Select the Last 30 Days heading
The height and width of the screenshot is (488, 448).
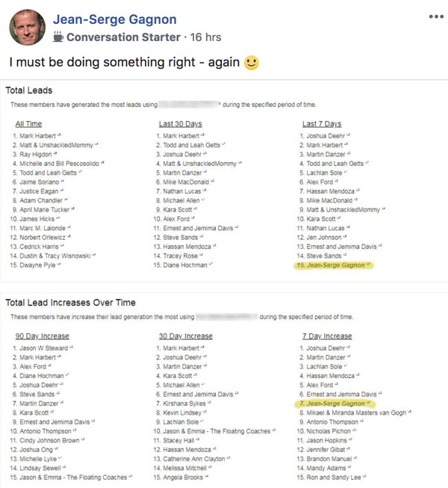180,124
